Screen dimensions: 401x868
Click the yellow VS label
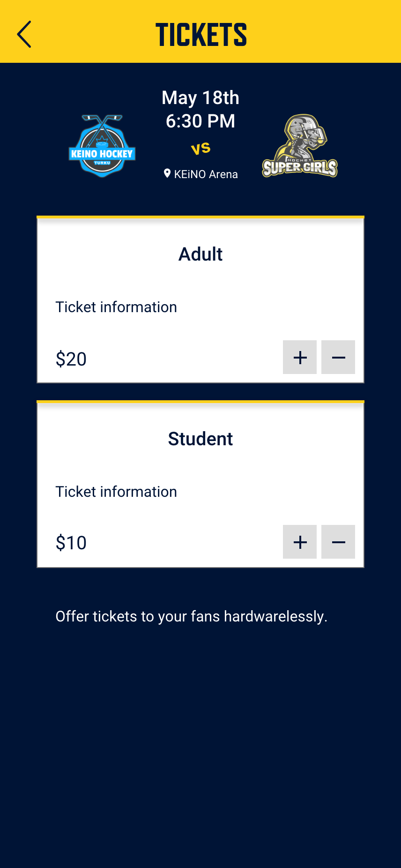point(201,149)
